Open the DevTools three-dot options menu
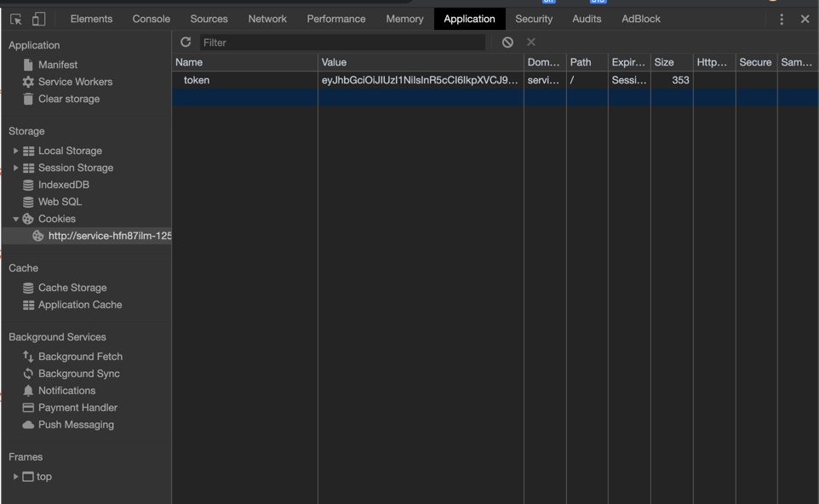 [782, 19]
